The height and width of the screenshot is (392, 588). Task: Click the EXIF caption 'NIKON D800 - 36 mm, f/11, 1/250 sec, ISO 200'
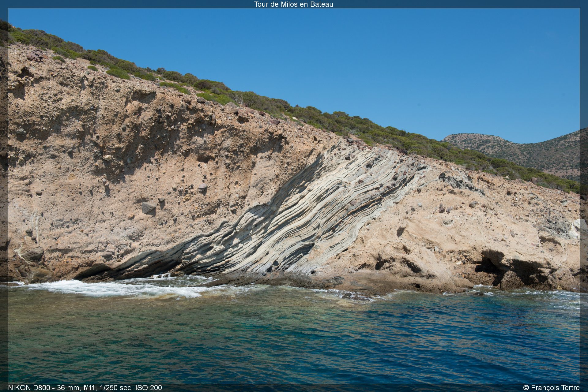tap(85, 388)
